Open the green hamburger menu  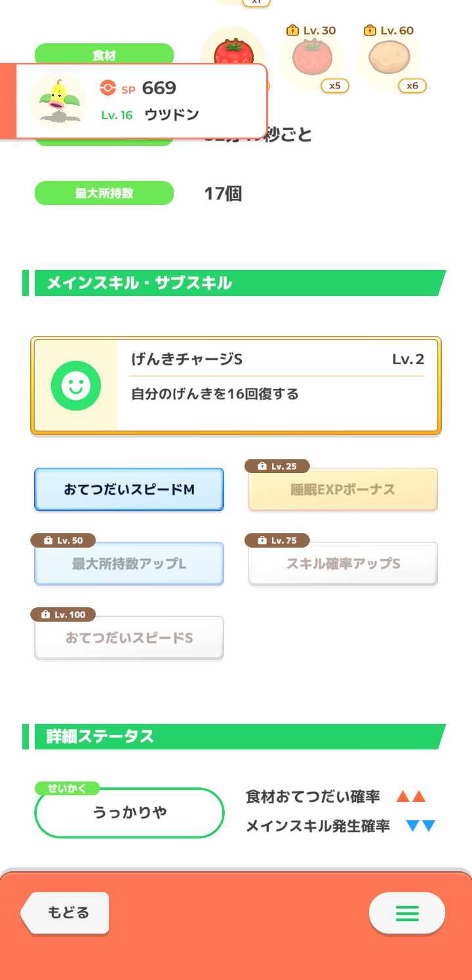[407, 913]
